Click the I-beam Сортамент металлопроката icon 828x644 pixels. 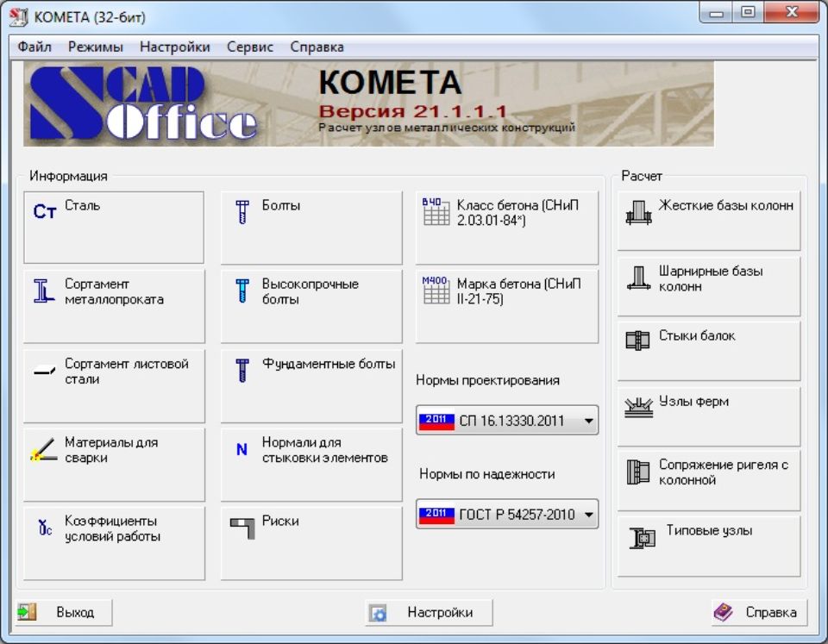[x=44, y=291]
